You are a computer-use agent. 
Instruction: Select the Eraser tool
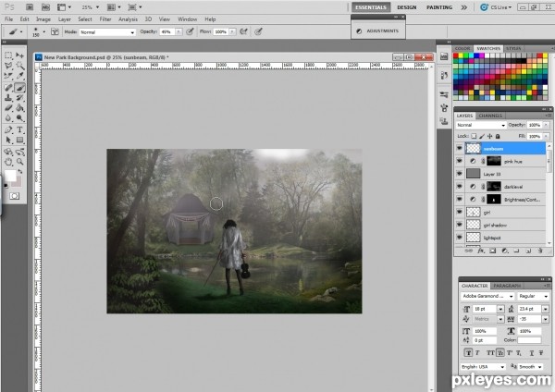pyautogui.click(x=8, y=108)
